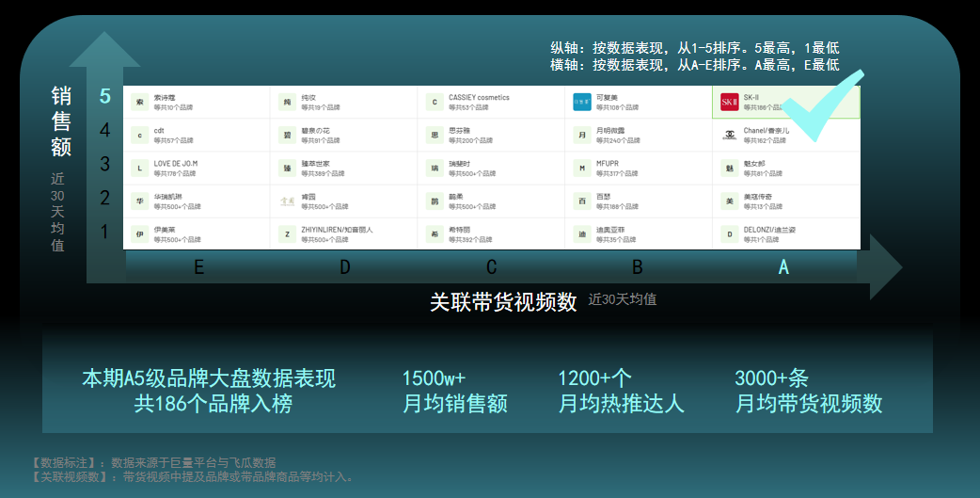Screen dimensions: 980x498
Task: Click the highlighted 5 on the vertical axis
Action: point(105,96)
